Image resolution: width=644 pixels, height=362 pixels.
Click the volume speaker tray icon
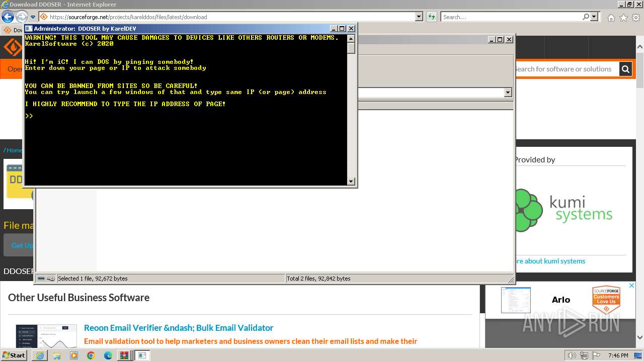(x=572, y=355)
